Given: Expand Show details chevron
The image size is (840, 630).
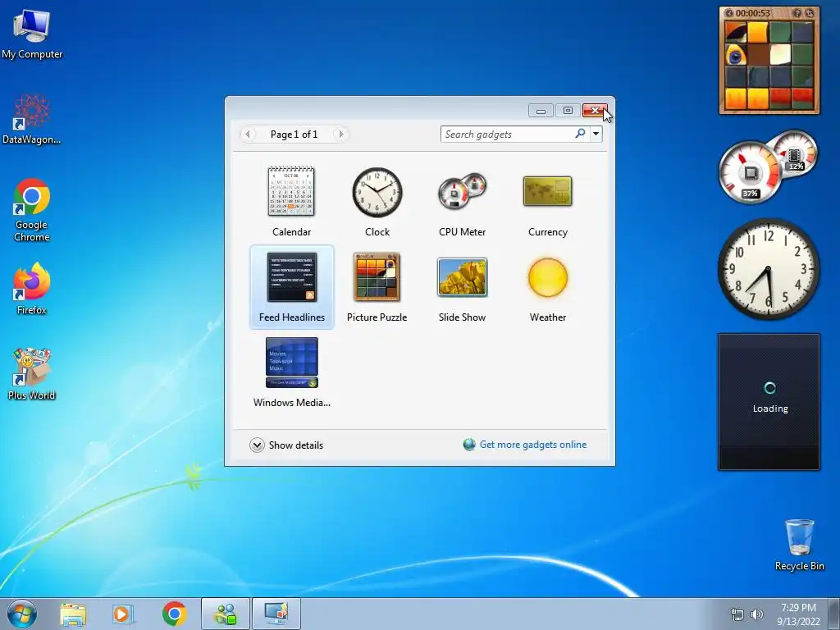Looking at the screenshot, I should click(257, 445).
